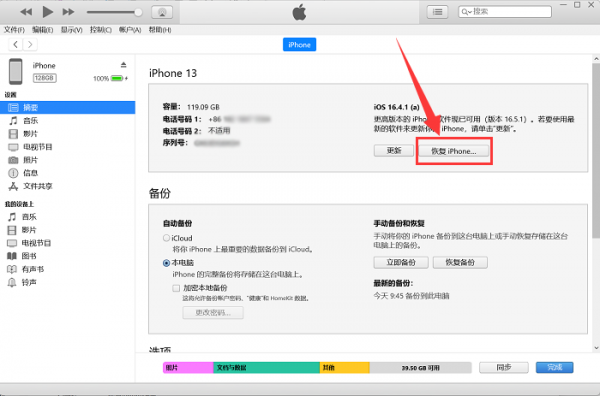Select the iCloud automatic backup radio button

[166, 238]
